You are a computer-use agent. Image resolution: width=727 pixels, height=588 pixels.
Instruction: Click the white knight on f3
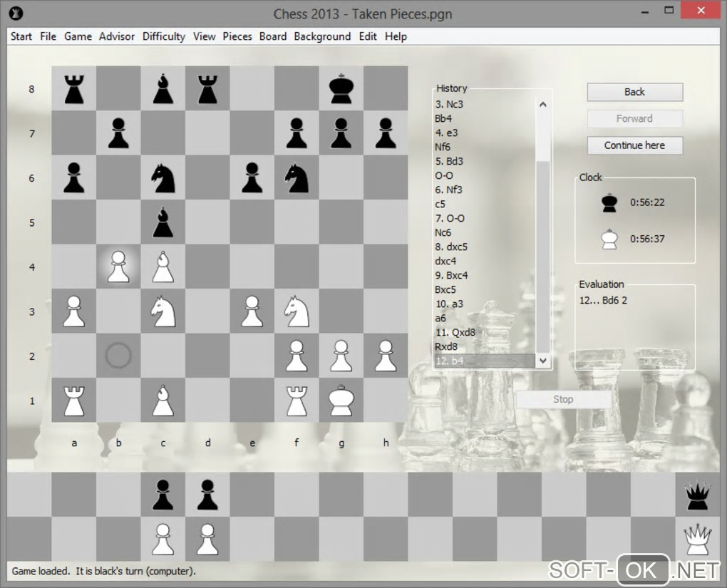pyautogui.click(x=297, y=311)
